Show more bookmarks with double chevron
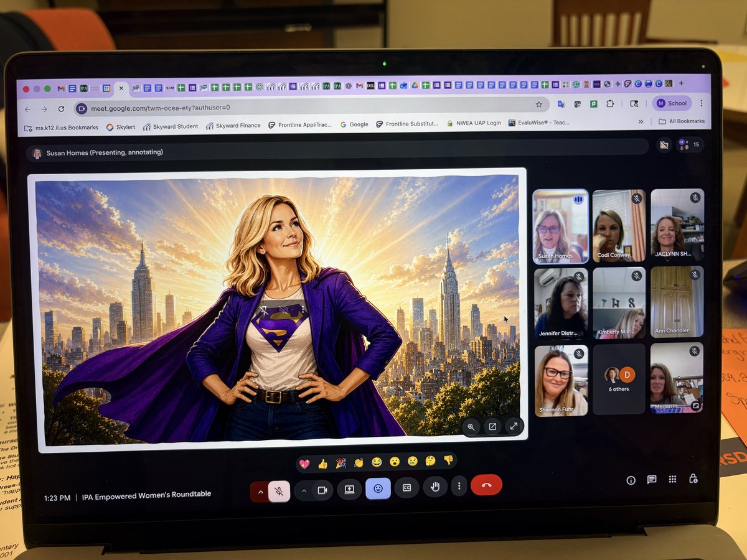 click(641, 122)
